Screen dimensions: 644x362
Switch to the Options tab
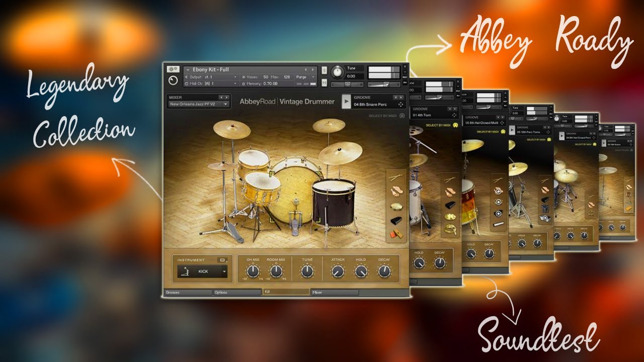click(236, 292)
